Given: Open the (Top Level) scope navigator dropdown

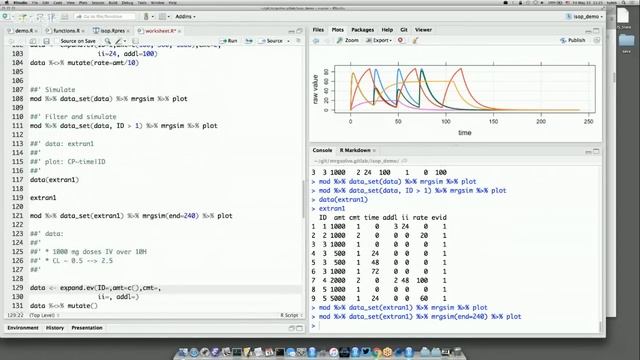Looking at the screenshot, I should point(44,315).
